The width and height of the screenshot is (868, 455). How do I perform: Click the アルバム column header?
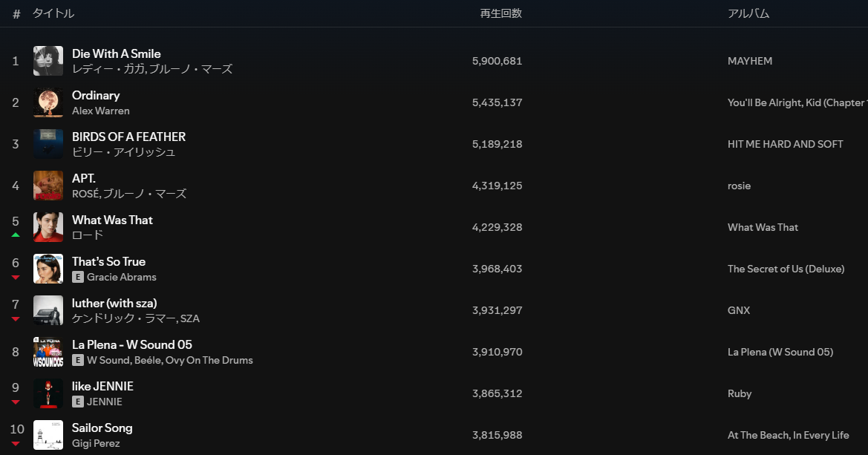tap(748, 13)
